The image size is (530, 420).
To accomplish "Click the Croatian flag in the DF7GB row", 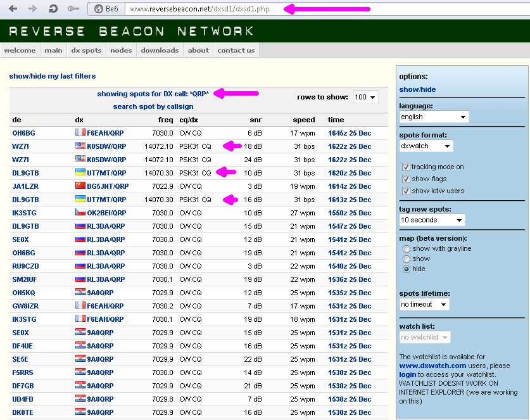I will click(x=80, y=385).
